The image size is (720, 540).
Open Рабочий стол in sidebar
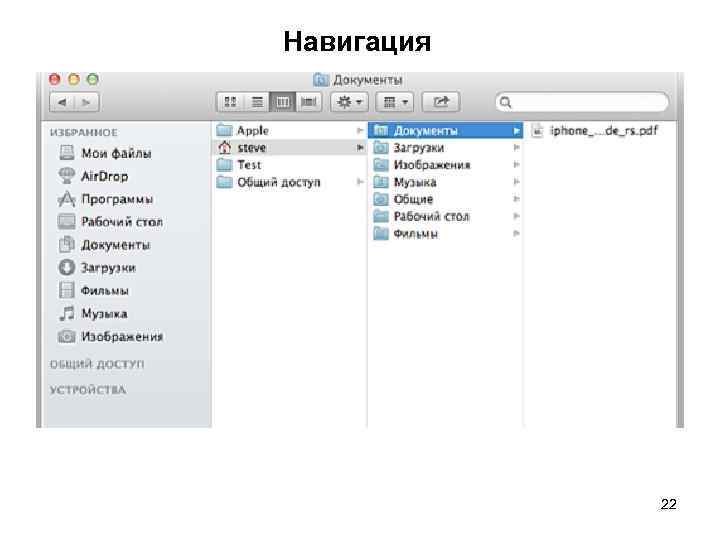[111, 222]
